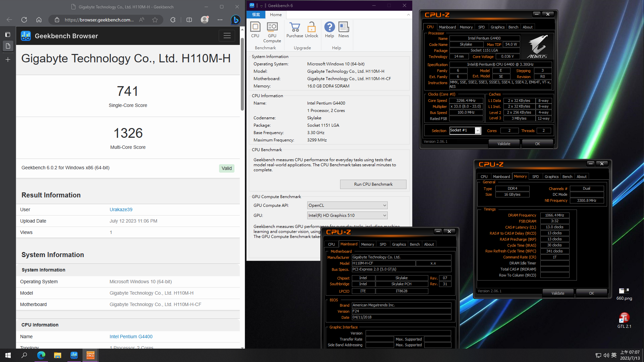This screenshot has width=644, height=362.
Task: Open the Edge profile avatar
Action: (205, 20)
